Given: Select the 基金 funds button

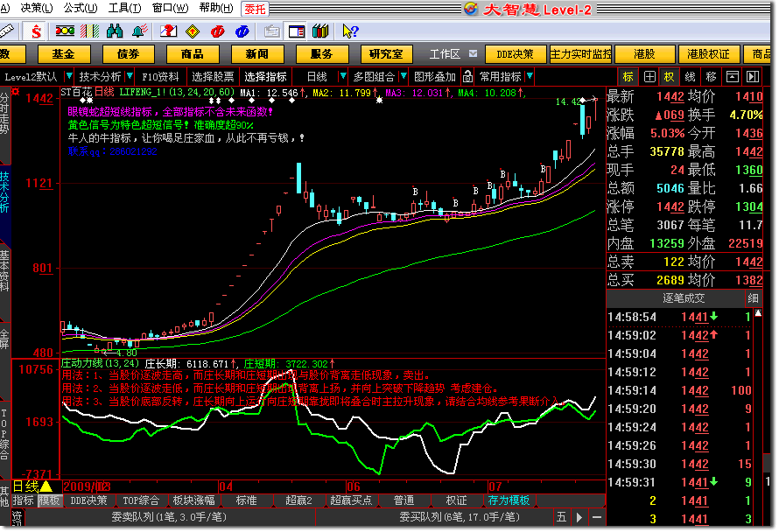Looking at the screenshot, I should 64,53.
